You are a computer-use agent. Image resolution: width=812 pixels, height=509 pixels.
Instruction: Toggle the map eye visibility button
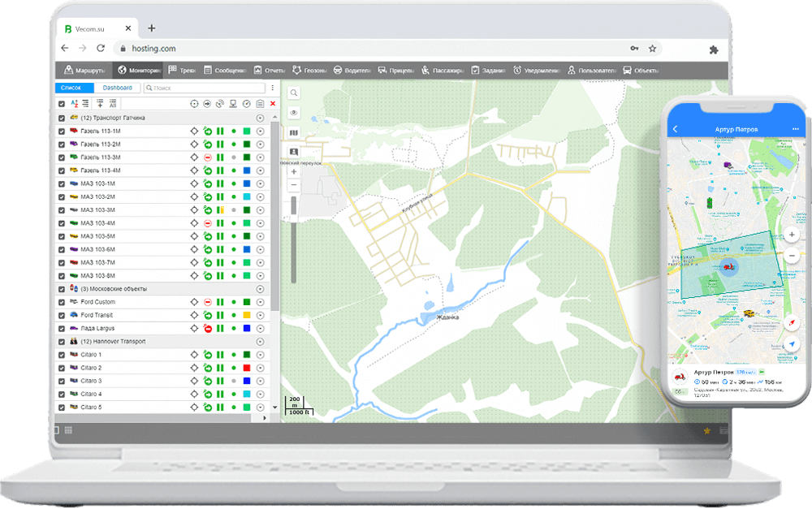[294, 112]
